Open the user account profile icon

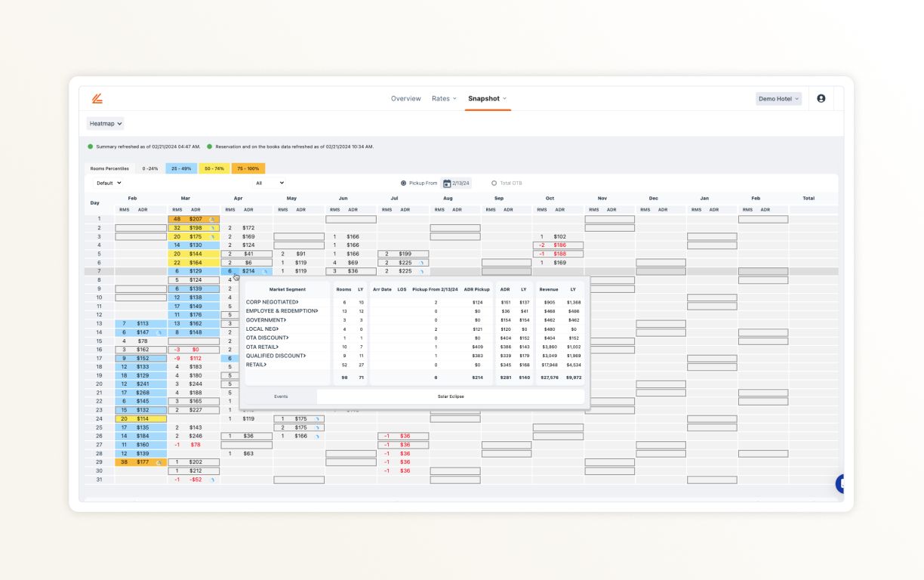[x=821, y=98]
